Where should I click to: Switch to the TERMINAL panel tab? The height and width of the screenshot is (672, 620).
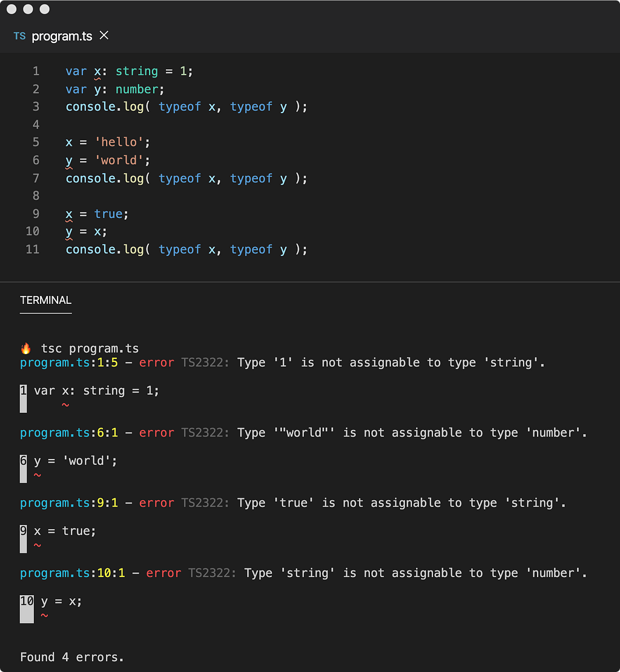(45, 300)
